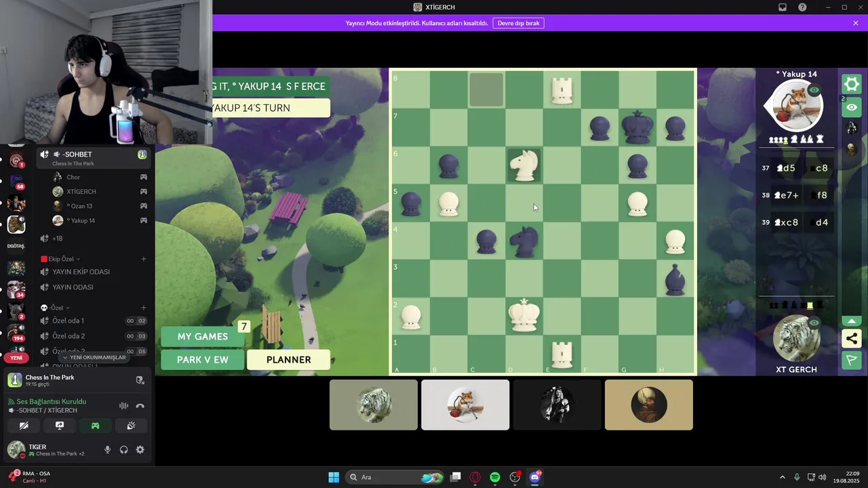Toggle noise suppression waveform icon

[x=123, y=406]
